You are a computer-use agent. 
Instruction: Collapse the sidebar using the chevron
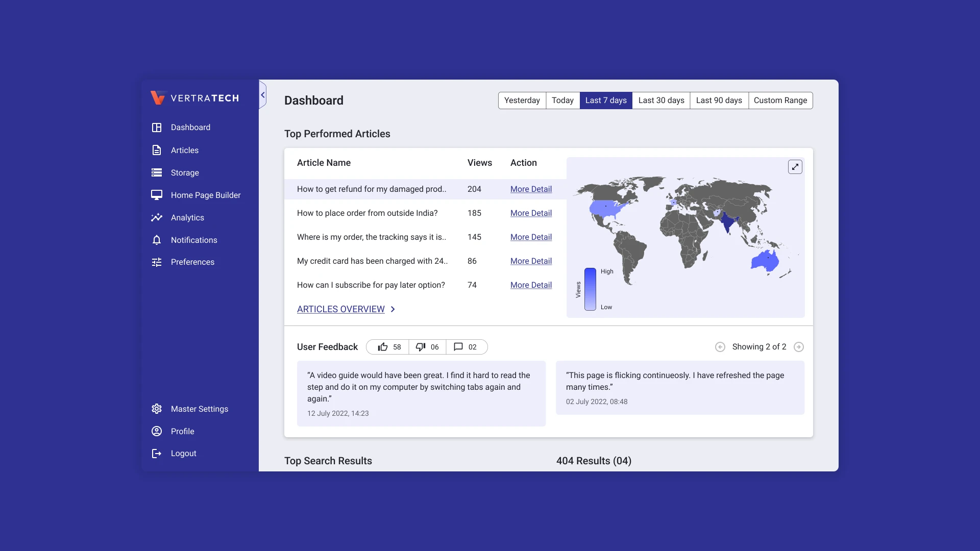(x=263, y=95)
